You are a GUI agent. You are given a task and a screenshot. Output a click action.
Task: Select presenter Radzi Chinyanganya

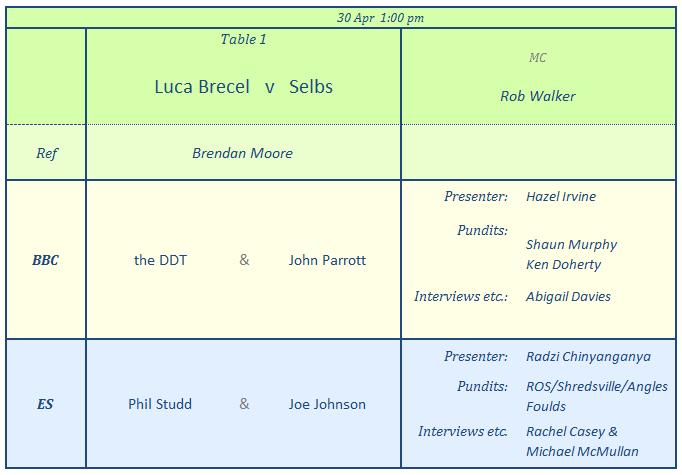(x=588, y=357)
